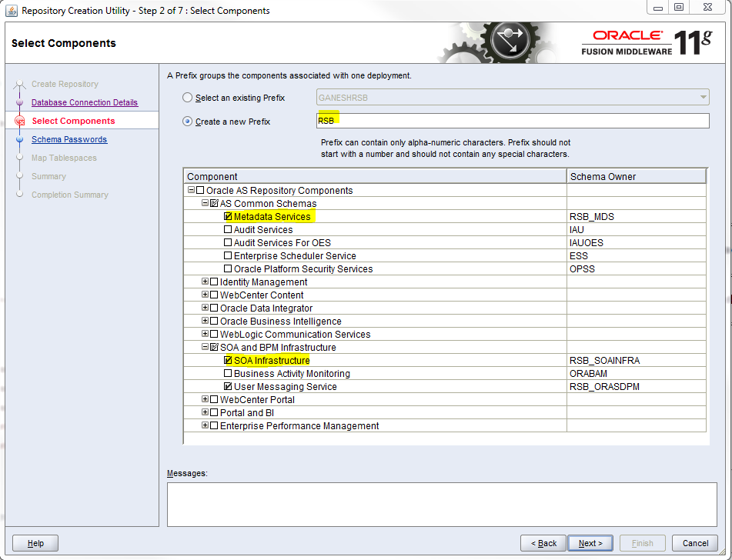Click Completion Summary step label
This screenshot has width=732, height=560.
(69, 195)
